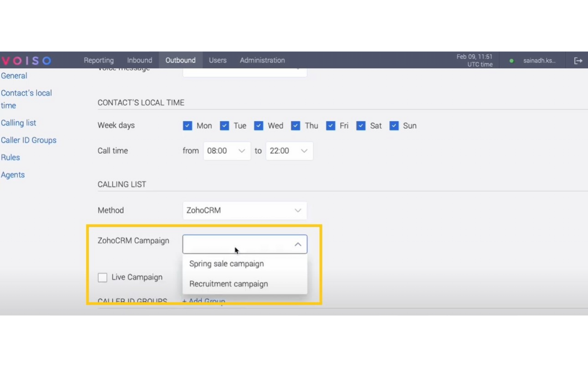Click the Week days label
The width and height of the screenshot is (588, 367).
pos(116,125)
